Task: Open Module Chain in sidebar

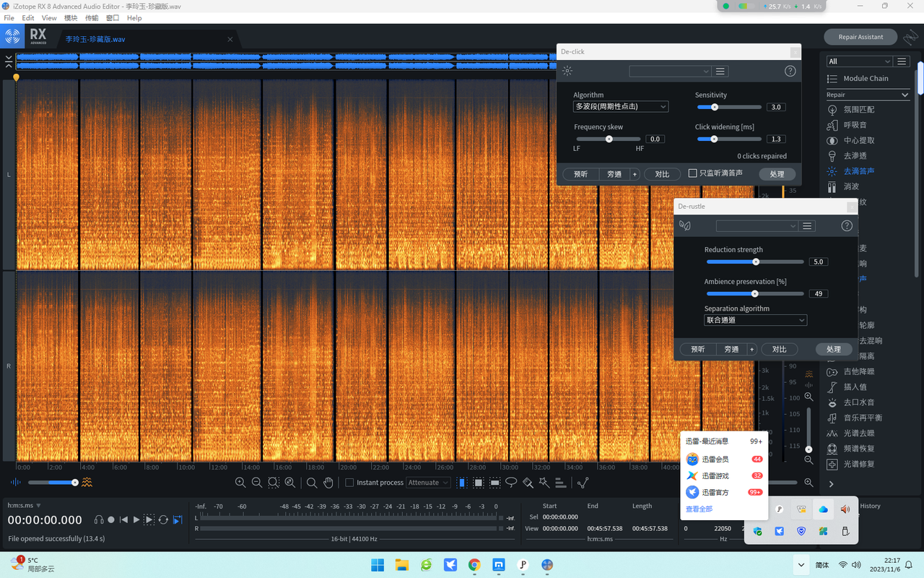Action: (866, 78)
